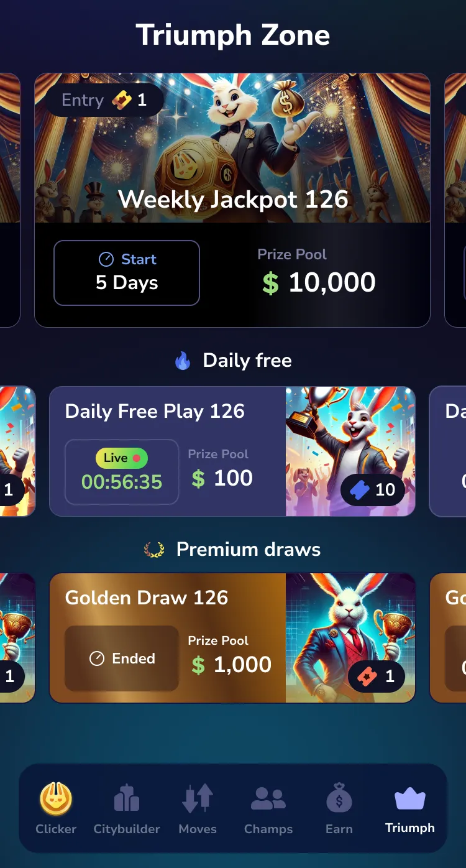Tap the red ticket 1 badge
This screenshot has height=868, width=466.
point(377,676)
